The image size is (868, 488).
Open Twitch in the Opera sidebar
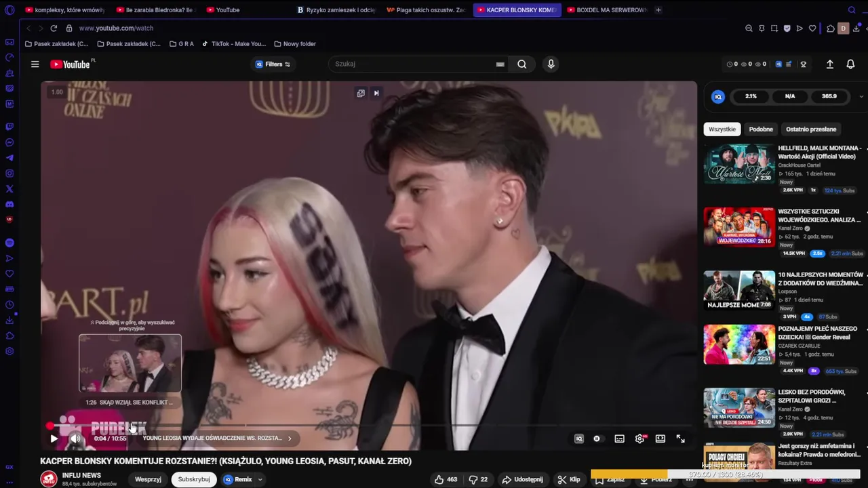tap(9, 127)
